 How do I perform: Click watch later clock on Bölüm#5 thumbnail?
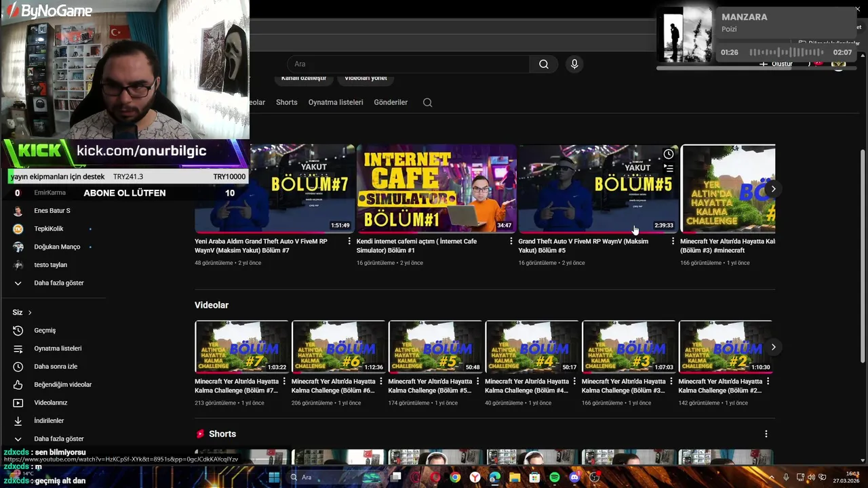click(x=668, y=155)
